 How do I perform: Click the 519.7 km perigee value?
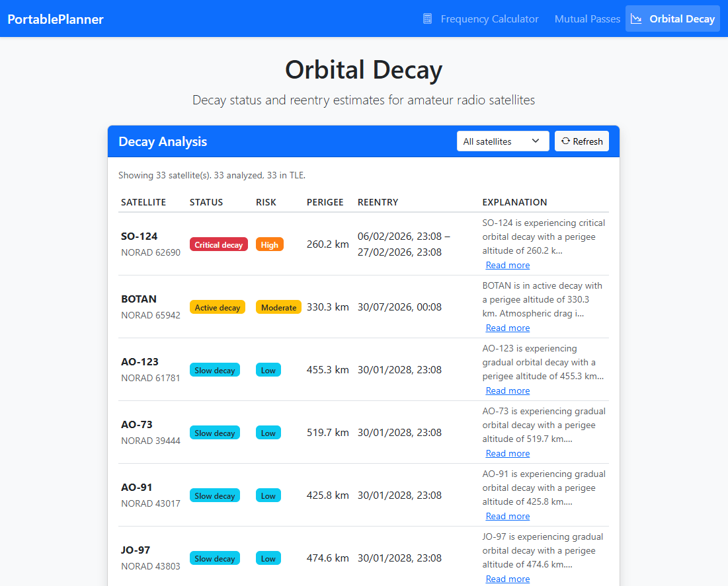click(327, 432)
